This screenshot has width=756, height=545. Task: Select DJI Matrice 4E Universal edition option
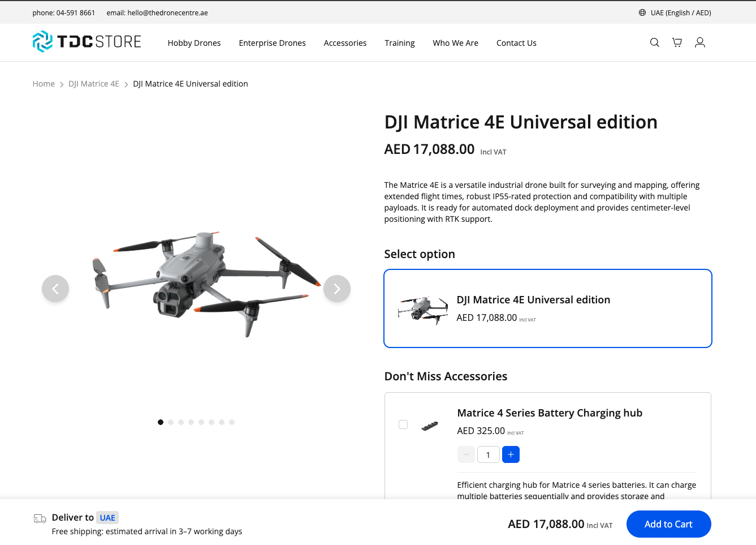(x=548, y=308)
